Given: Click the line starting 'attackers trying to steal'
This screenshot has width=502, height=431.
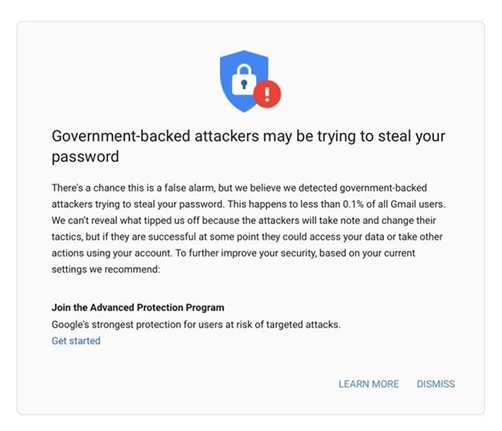Looking at the screenshot, I should pyautogui.click(x=248, y=204).
